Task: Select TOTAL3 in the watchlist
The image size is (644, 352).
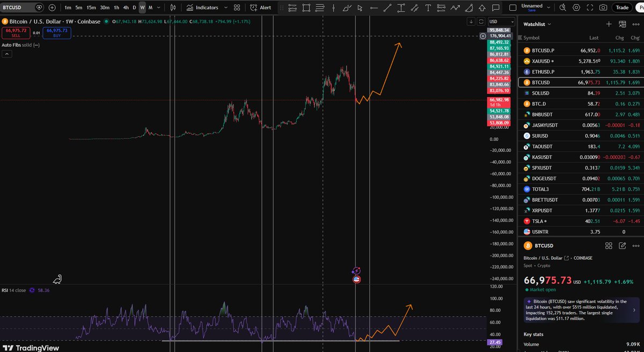Action: 580,189
